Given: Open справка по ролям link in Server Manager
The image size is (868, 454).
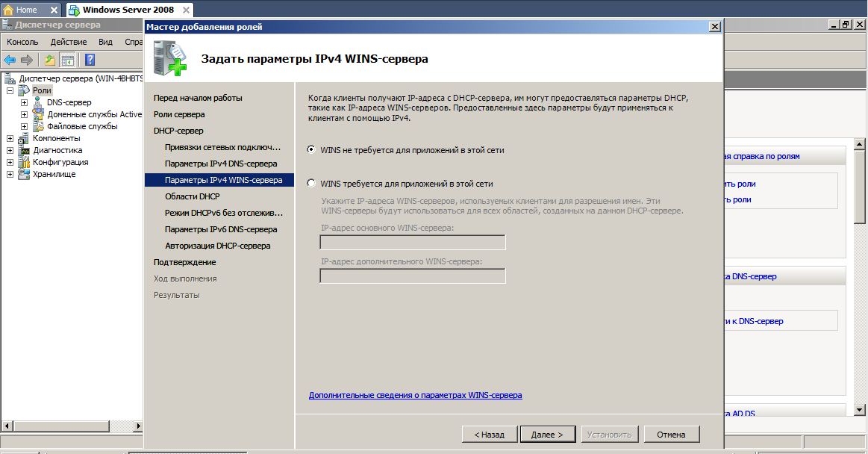Looking at the screenshot, I should (x=762, y=157).
